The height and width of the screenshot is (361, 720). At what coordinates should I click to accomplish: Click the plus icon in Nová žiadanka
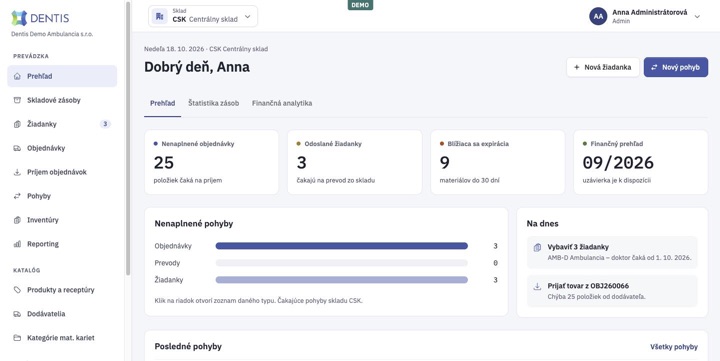(577, 67)
